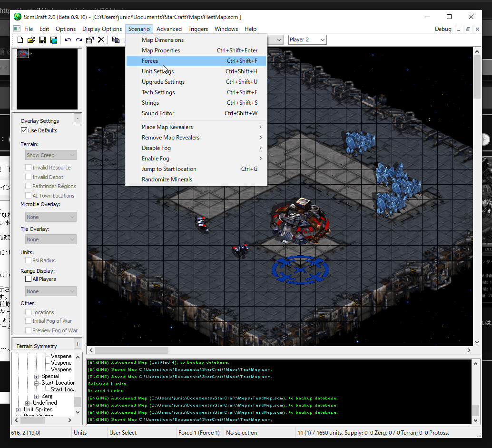This screenshot has width=492, height=448.
Task: Click the Save map image icon
Action: coord(53,40)
